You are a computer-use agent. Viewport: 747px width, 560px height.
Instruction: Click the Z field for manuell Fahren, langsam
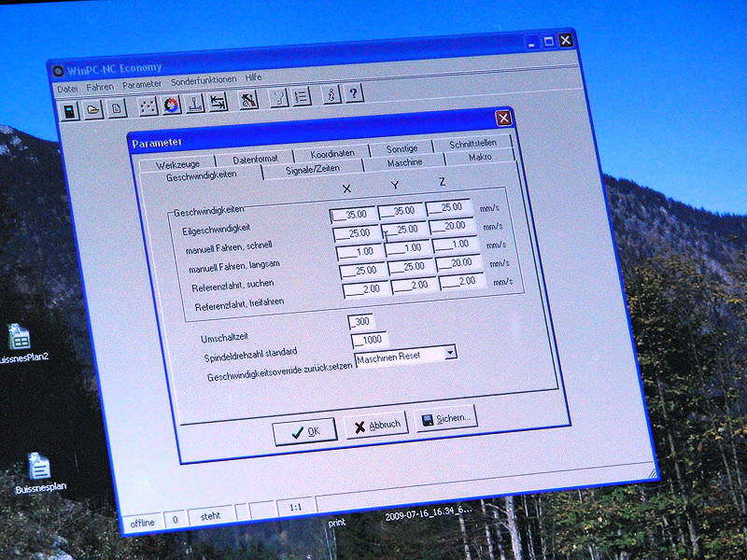[x=455, y=245]
